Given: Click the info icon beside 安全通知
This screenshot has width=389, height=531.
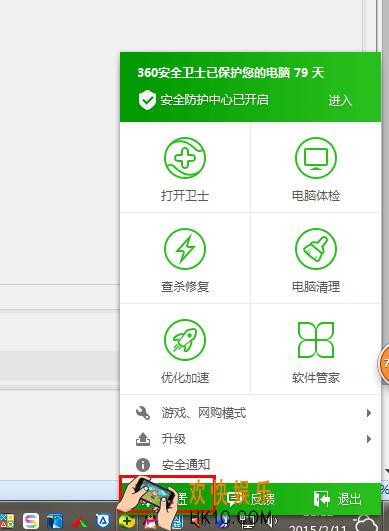Looking at the screenshot, I should coord(143,465).
